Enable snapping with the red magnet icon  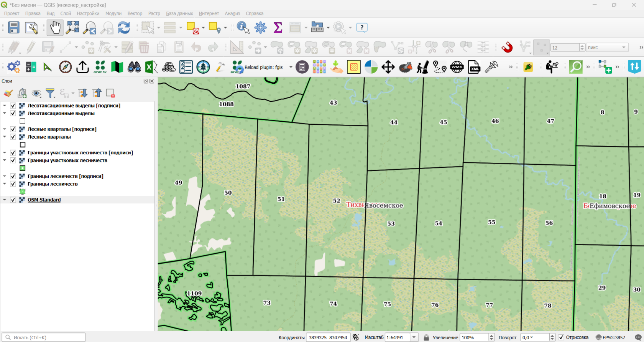[x=507, y=47]
